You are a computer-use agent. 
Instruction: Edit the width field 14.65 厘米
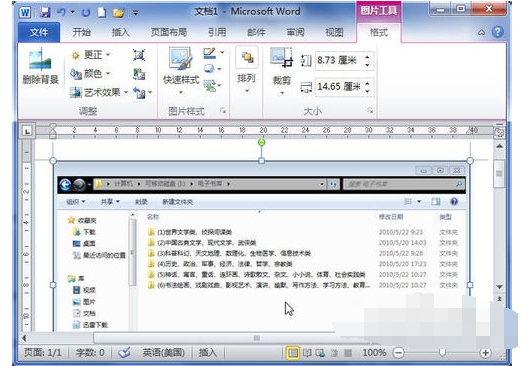tap(339, 87)
